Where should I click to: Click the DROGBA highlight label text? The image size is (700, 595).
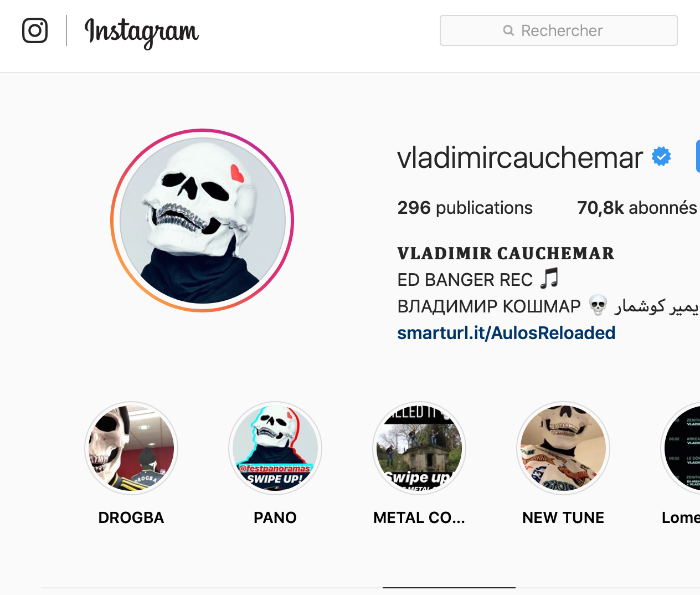(131, 517)
